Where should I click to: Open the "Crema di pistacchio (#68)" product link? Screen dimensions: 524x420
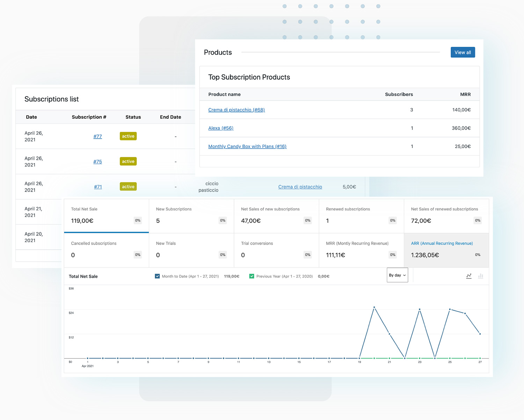[x=236, y=110]
